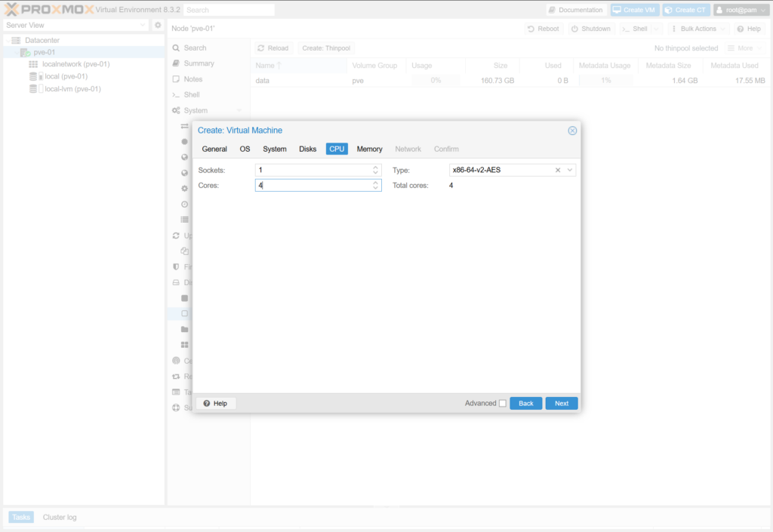The height and width of the screenshot is (532, 773).
Task: Select localnetwork (pve-01) in resource tree
Action: coord(75,64)
